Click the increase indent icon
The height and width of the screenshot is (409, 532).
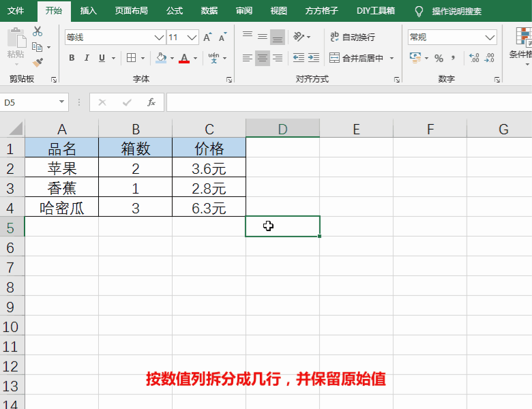tap(313, 59)
